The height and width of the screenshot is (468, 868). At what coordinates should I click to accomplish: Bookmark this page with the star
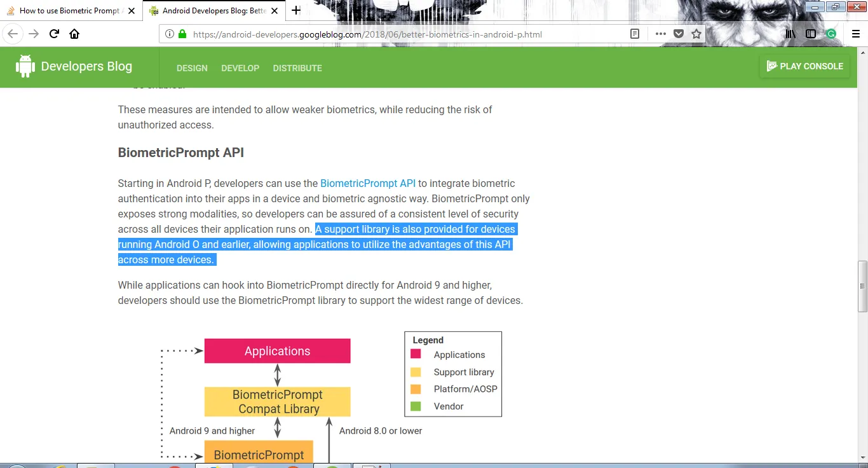tap(696, 34)
